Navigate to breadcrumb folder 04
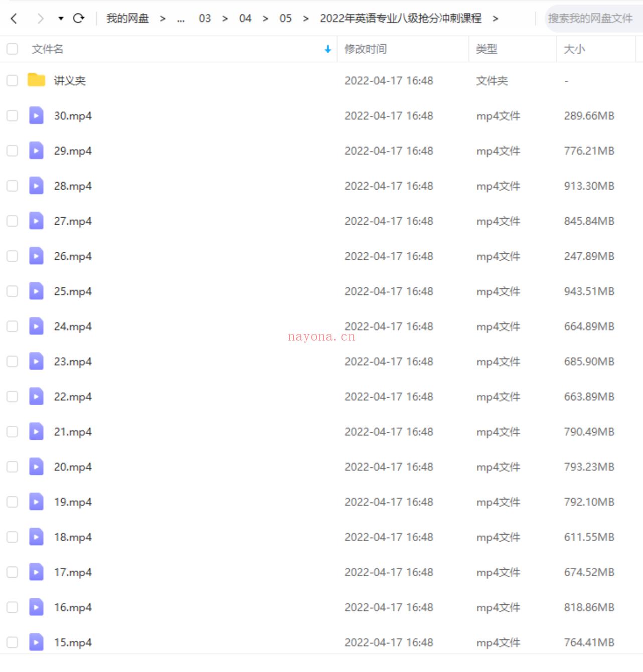This screenshot has height=672, width=643. click(x=245, y=19)
